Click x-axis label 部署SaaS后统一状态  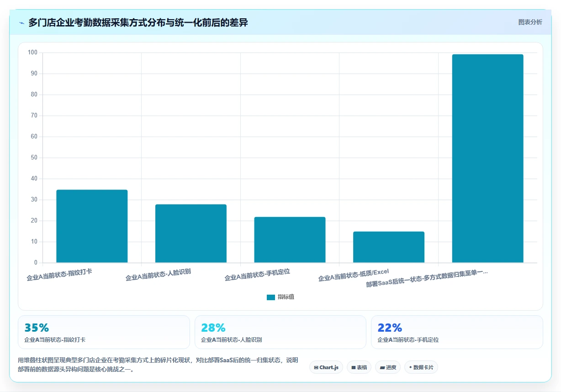click(427, 278)
